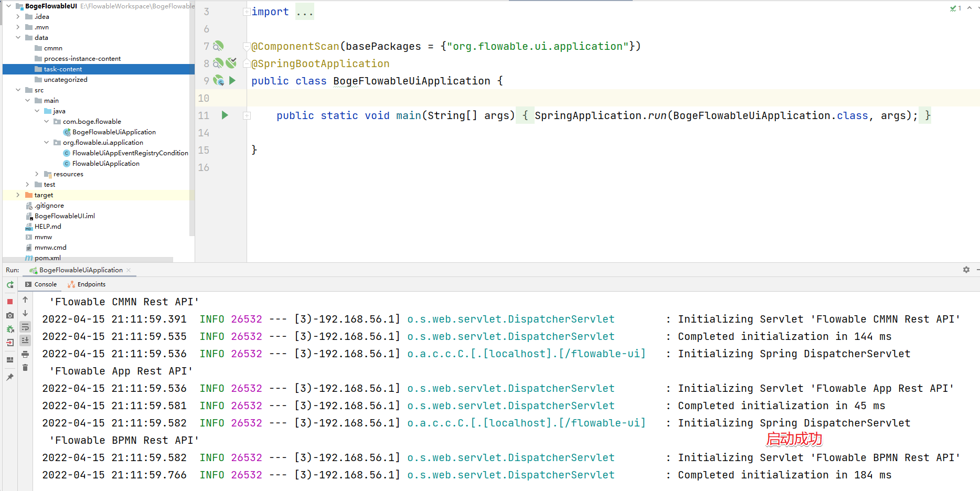
Task: Toggle scroll to end of console
Action: point(25,340)
